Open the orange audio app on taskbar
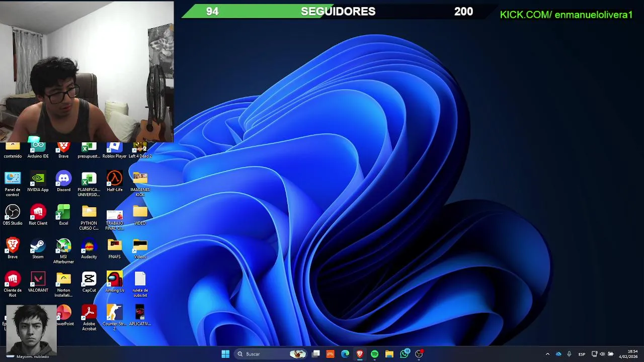The width and height of the screenshot is (644, 362). click(x=330, y=354)
